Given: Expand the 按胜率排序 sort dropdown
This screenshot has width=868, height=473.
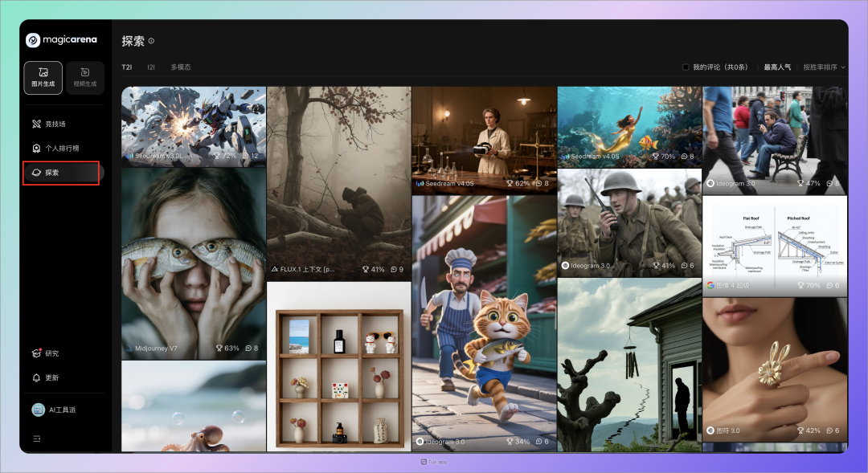Looking at the screenshot, I should click(x=824, y=67).
